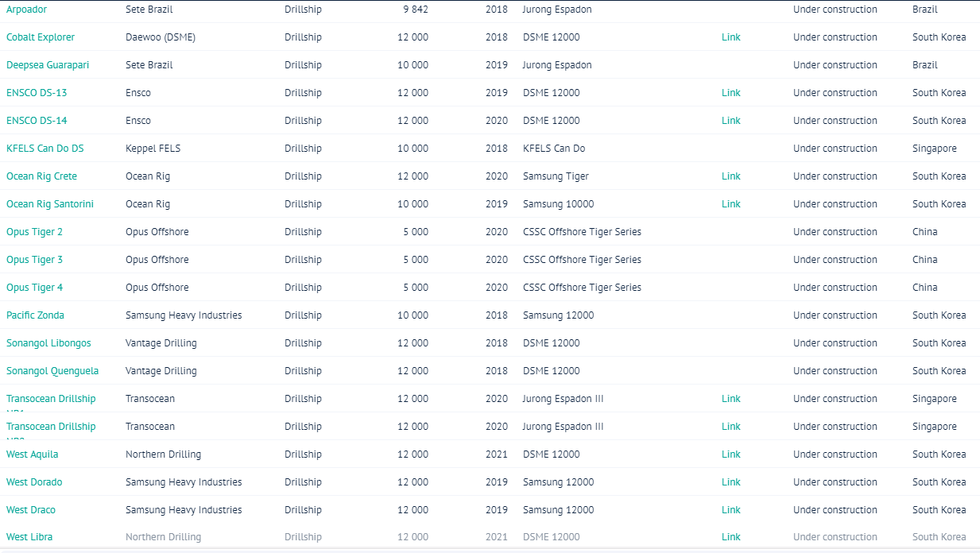Open Ocean Rig Santorini entry
The height and width of the screenshot is (553, 980).
tap(50, 204)
